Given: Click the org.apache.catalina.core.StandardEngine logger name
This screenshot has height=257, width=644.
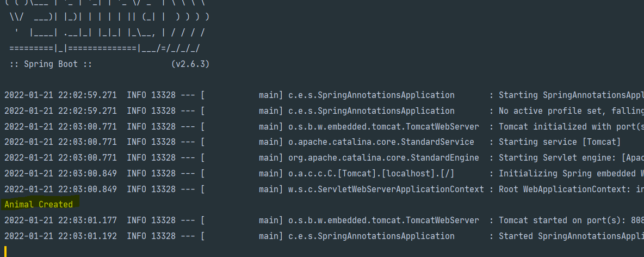Looking at the screenshot, I should (x=383, y=158).
